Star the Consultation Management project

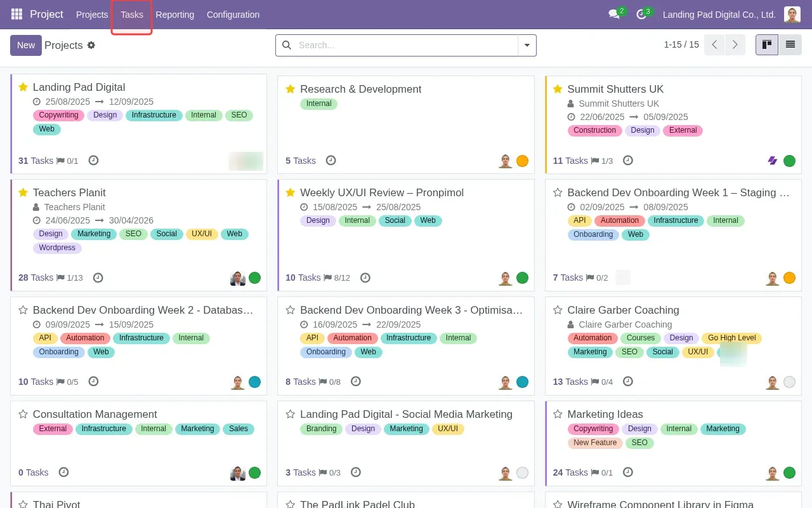[23, 414]
